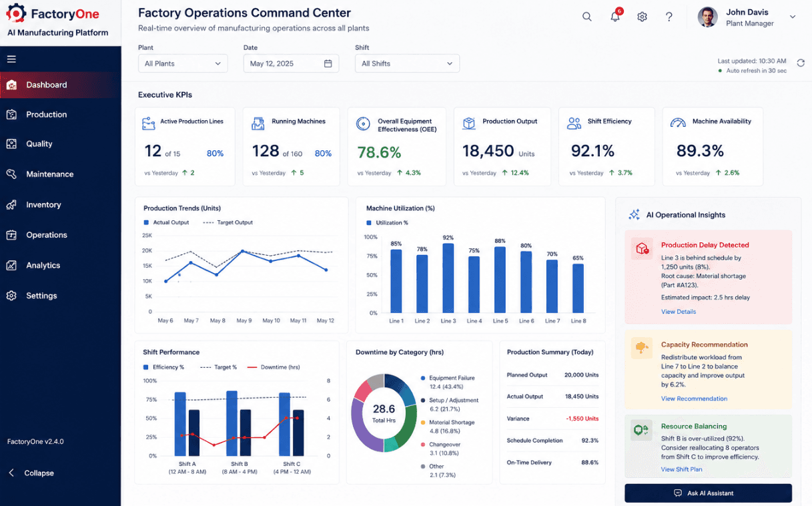Click the Production Delay Detected alert icon

[x=643, y=248]
